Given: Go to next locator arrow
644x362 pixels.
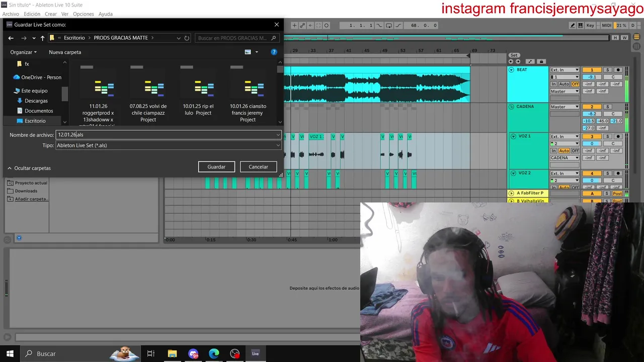Looking at the screenshot, I should pyautogui.click(x=517, y=61).
